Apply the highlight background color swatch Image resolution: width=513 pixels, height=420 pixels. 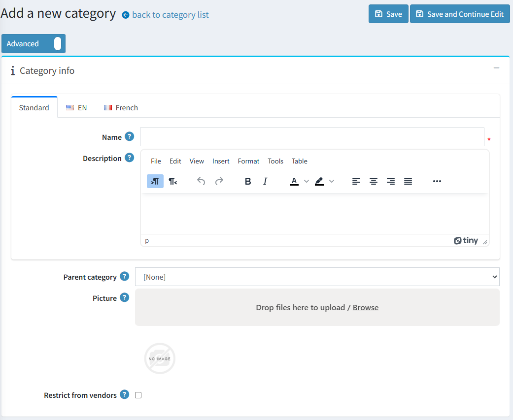tap(319, 181)
